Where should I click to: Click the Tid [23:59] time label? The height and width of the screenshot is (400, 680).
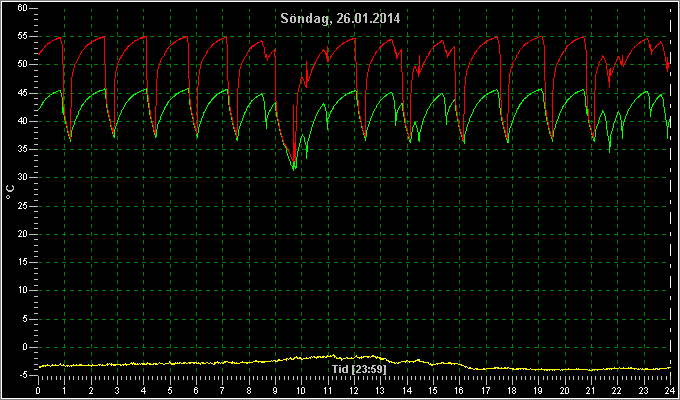click(359, 369)
